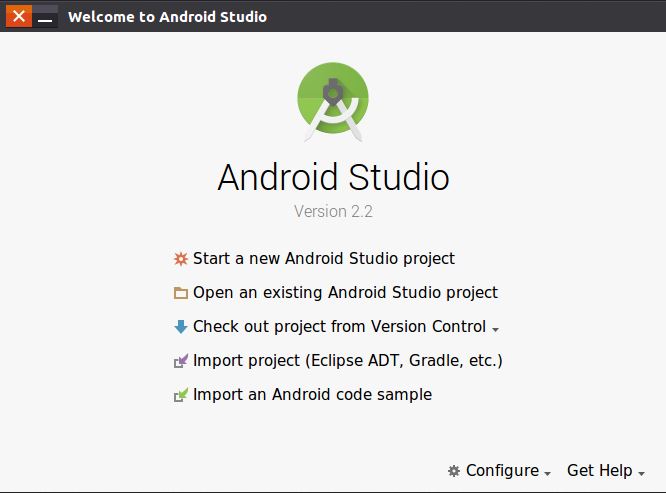Minimize the Welcome to Android Studio window
Screen dimensions: 666x493
click(45, 17)
